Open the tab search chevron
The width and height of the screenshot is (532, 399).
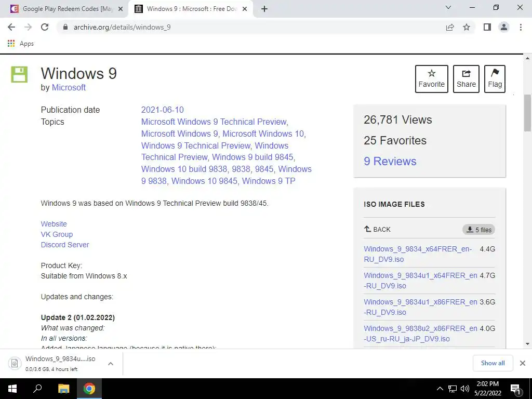pyautogui.click(x=448, y=7)
